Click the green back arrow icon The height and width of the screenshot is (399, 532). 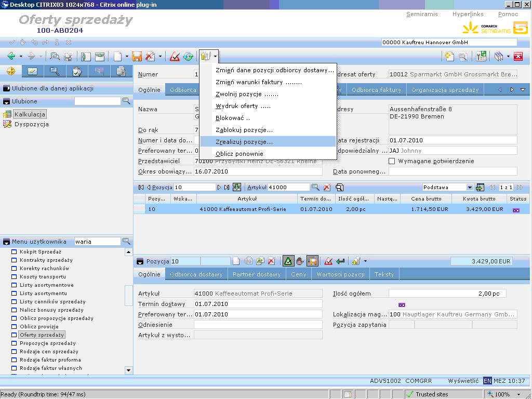click(x=11, y=56)
